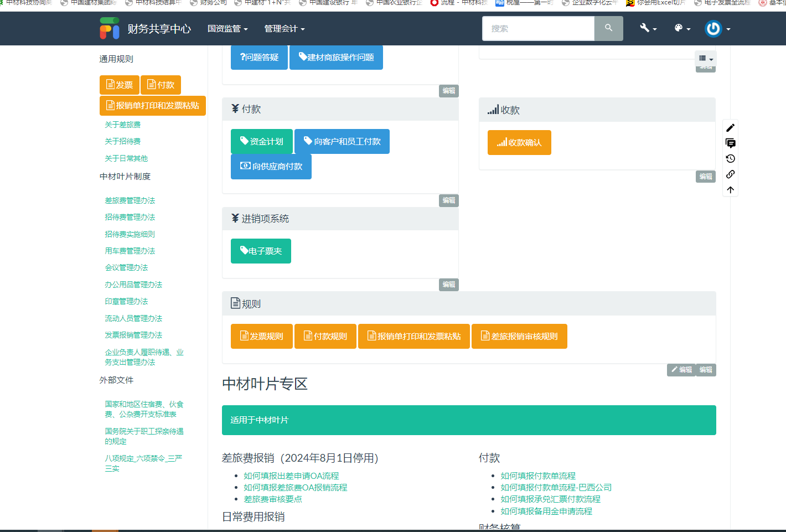Click 编辑 below the 付款 section

pos(449,200)
